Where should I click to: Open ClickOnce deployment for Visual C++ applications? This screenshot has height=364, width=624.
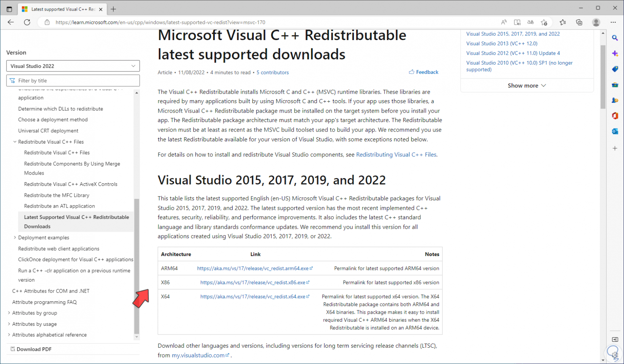click(x=76, y=259)
